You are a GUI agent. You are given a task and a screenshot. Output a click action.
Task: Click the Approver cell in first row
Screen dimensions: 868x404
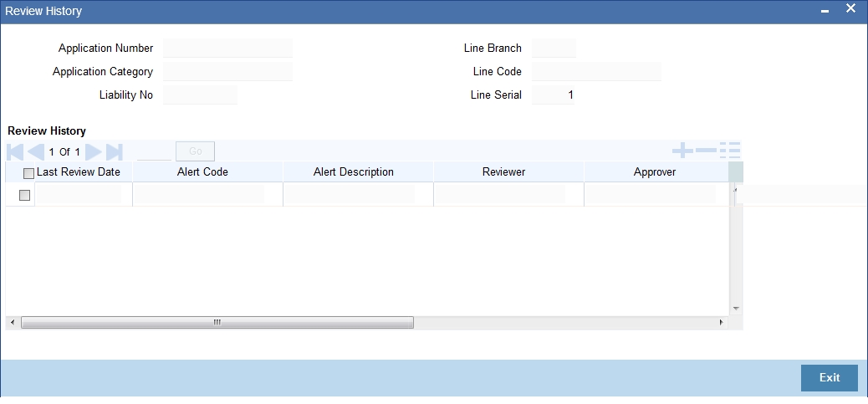point(651,194)
